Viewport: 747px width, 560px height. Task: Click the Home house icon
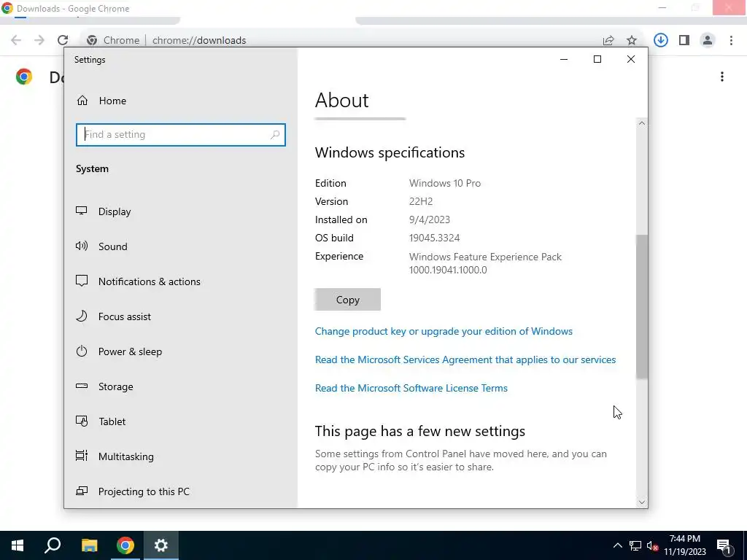[82, 101]
